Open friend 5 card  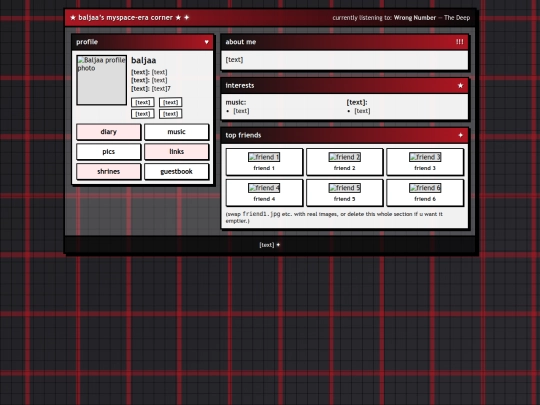[x=344, y=193]
